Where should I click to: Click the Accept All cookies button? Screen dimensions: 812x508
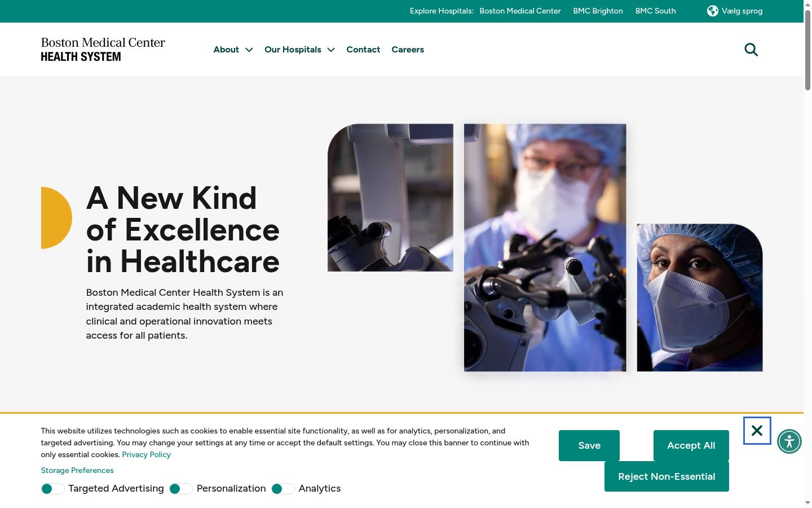[691, 445]
